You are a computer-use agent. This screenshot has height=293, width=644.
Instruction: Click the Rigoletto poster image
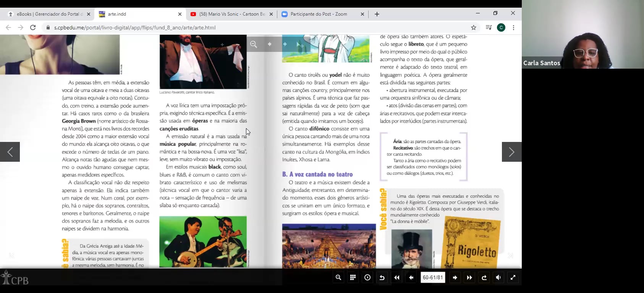[x=471, y=243]
